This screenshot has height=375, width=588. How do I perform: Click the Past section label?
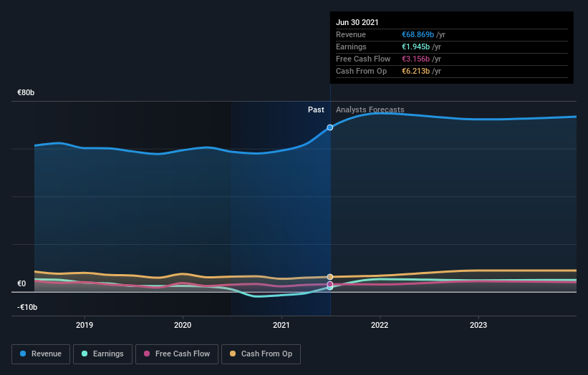[316, 109]
